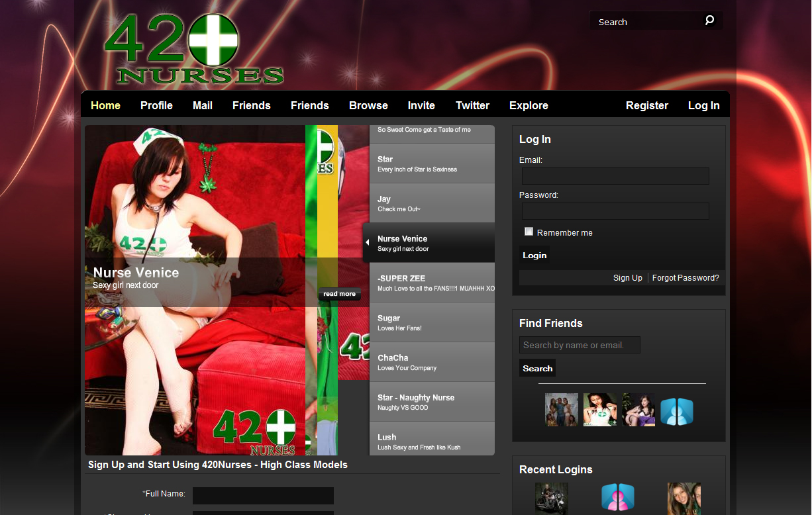This screenshot has width=812, height=515.
Task: Open the Home menu item
Action: point(105,105)
